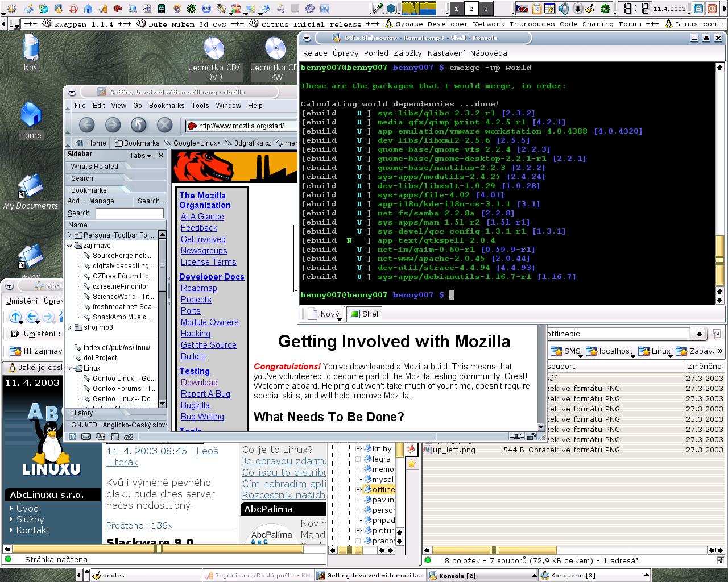Open the My Documents desktop icon
This screenshot has height=582, width=728.
click(x=31, y=192)
